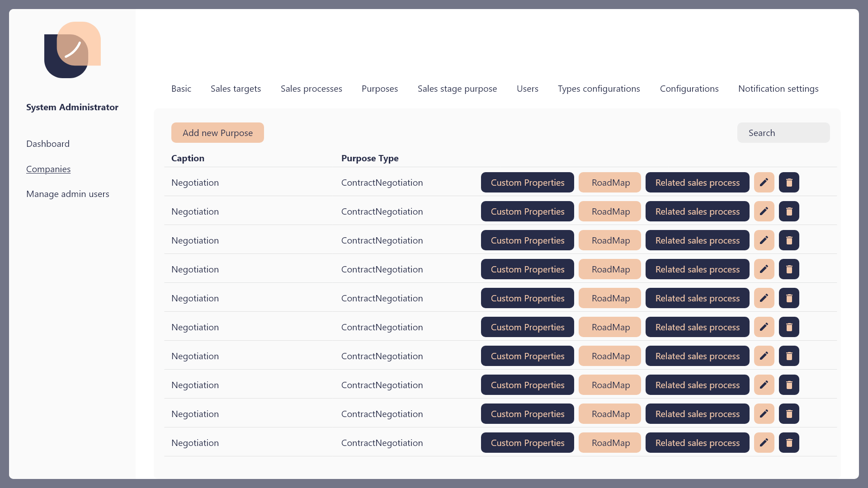Open Custom Properties in first row
The width and height of the screenshot is (868, 488).
point(527,183)
